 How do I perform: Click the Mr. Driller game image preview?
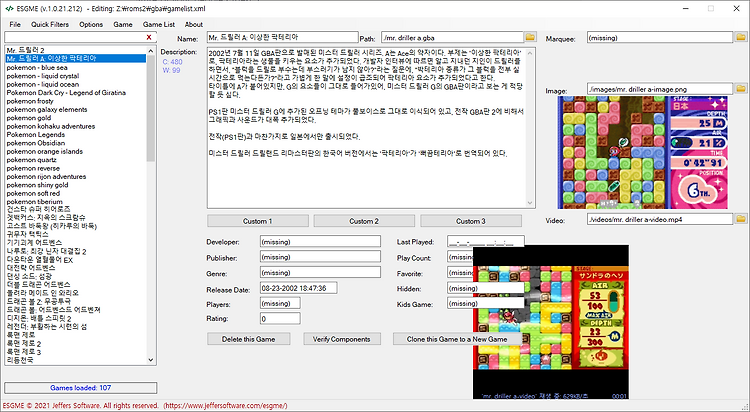643,152
